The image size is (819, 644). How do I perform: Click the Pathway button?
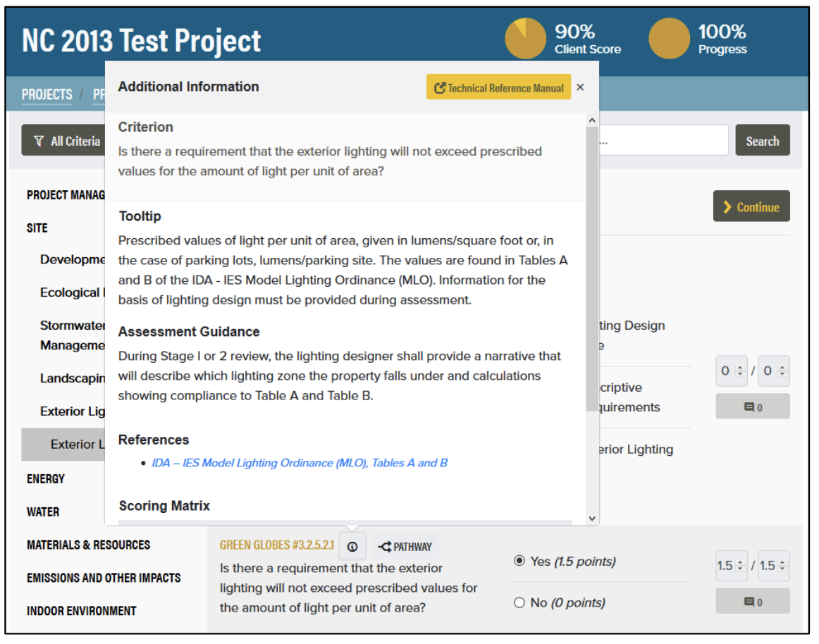click(x=405, y=547)
